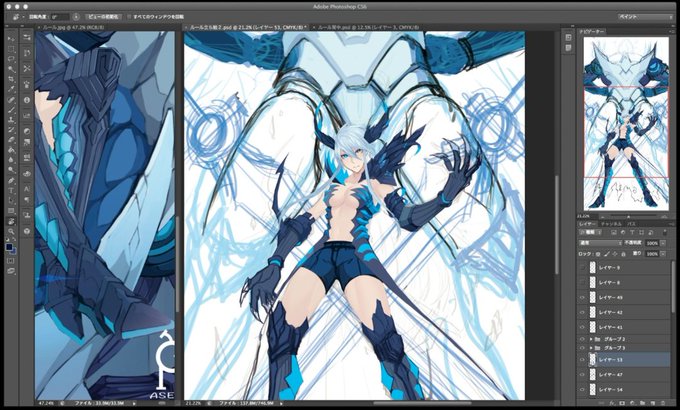Select the Pen tool
680x410 pixels.
click(x=11, y=180)
